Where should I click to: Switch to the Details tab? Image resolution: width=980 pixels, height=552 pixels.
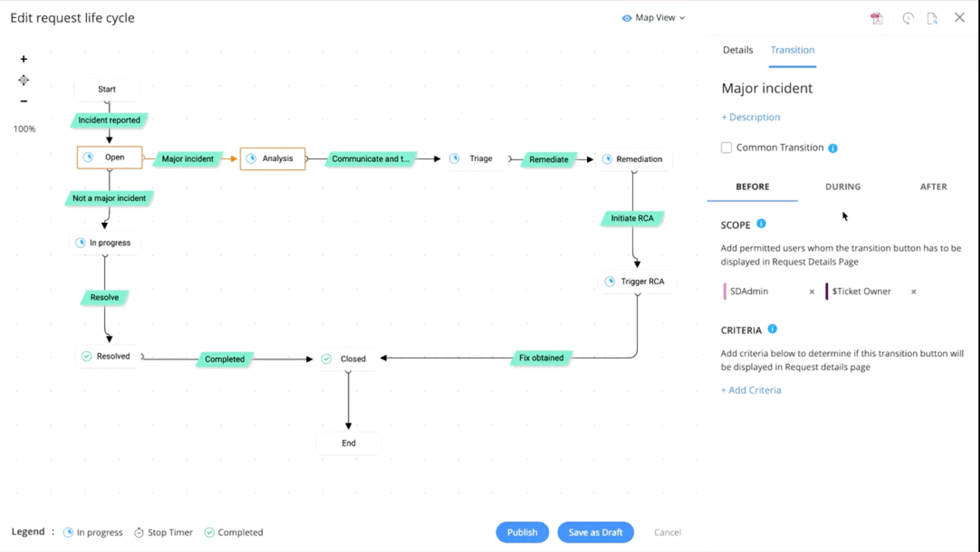[x=737, y=49]
